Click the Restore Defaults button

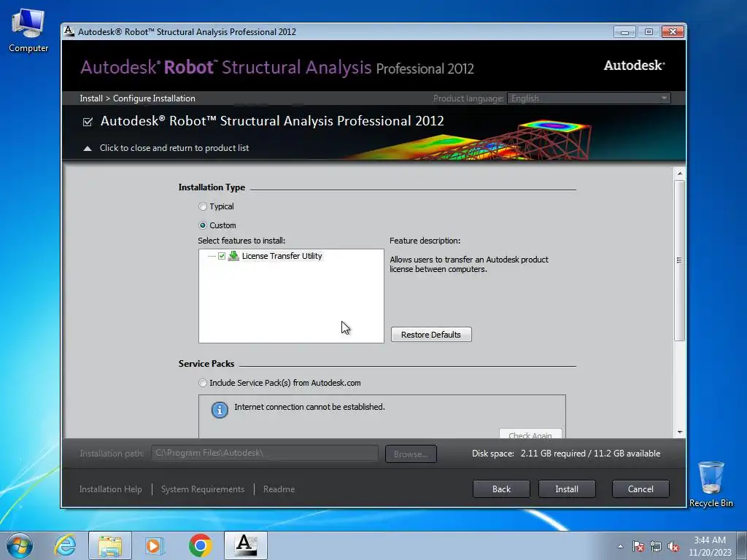[x=431, y=334]
